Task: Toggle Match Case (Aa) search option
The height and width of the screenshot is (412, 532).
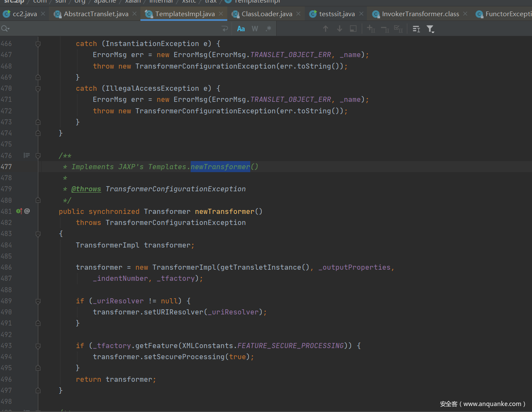Action: 241,29
